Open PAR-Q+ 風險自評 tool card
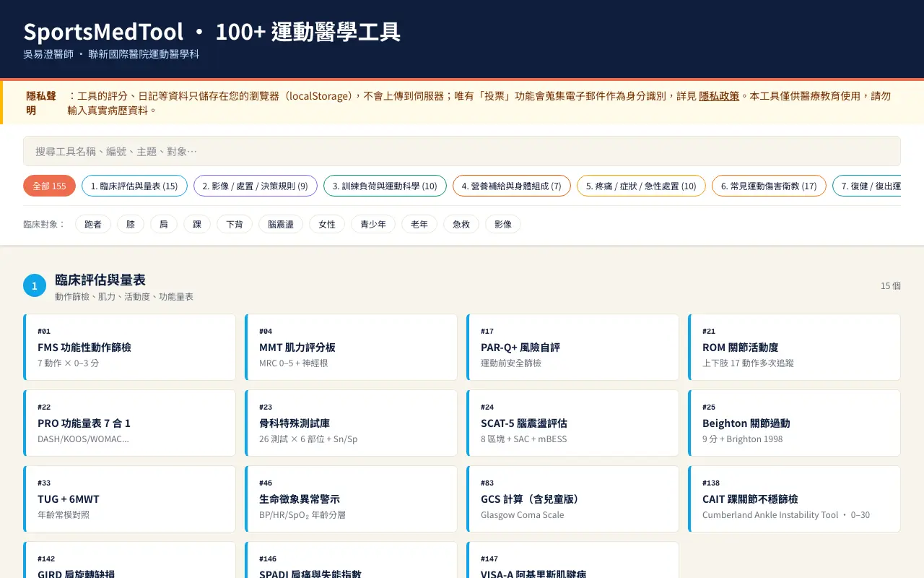The width and height of the screenshot is (924, 578). click(x=573, y=347)
